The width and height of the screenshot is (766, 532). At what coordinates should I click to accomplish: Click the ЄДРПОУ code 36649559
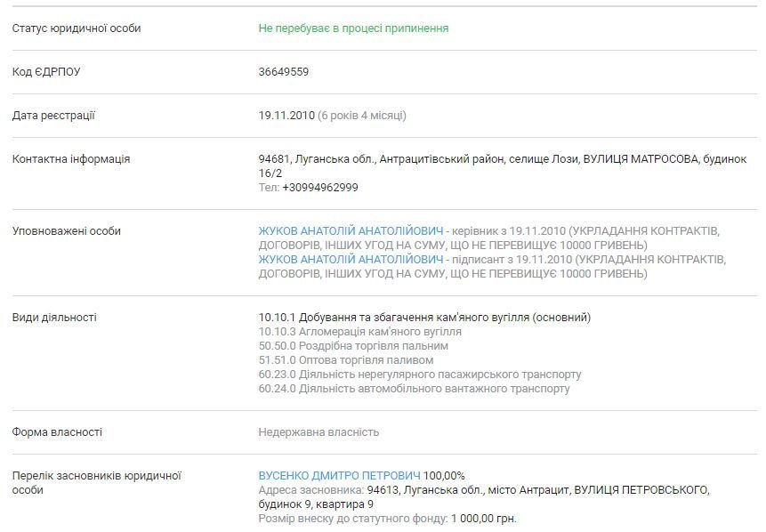tap(284, 72)
